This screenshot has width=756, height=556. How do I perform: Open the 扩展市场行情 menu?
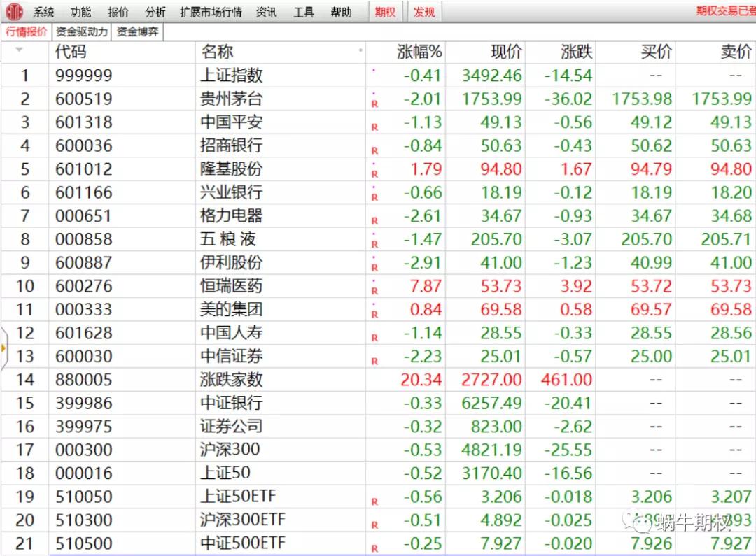click(x=211, y=12)
